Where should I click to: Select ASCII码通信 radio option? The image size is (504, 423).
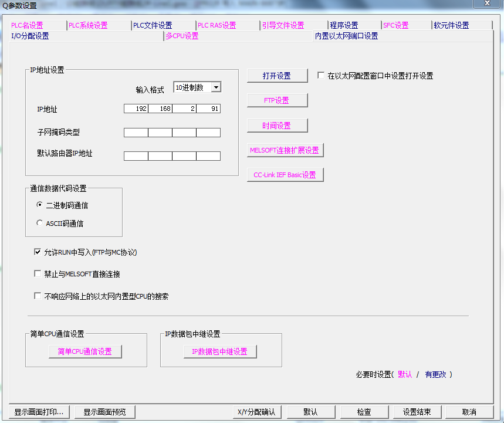39,224
